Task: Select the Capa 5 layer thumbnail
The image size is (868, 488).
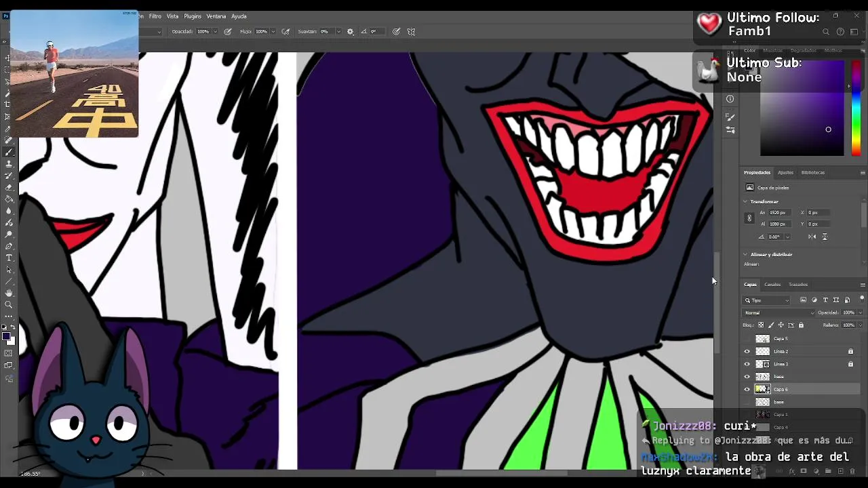Action: (763, 338)
